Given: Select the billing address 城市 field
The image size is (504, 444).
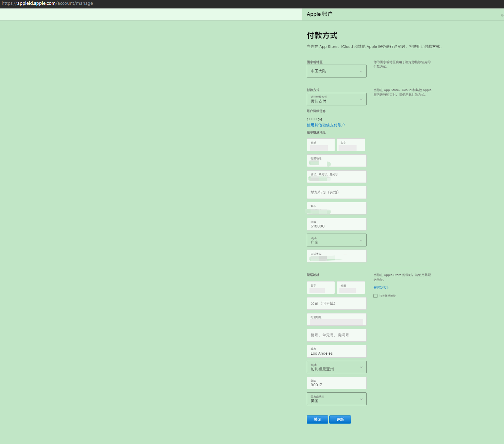Looking at the screenshot, I should click(336, 208).
